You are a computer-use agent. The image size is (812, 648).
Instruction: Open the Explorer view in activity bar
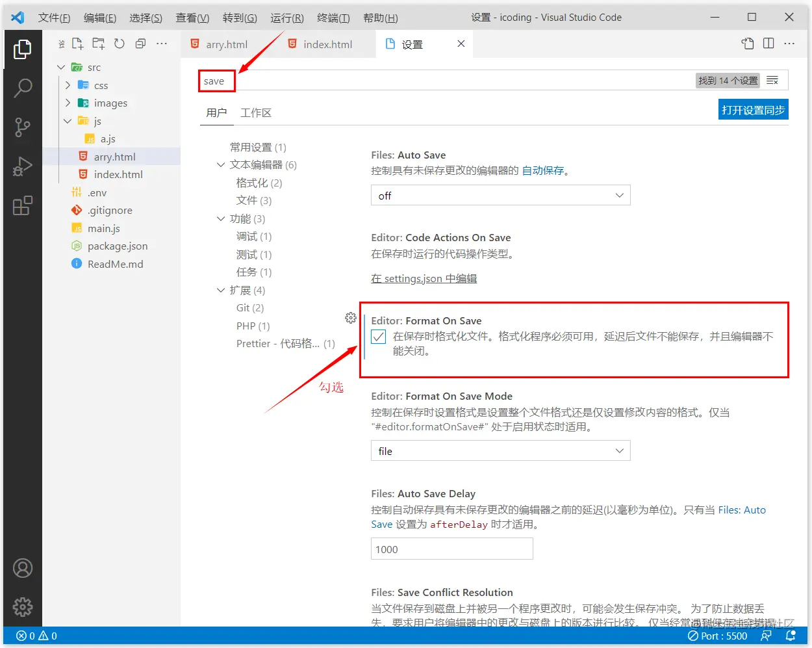pos(23,49)
